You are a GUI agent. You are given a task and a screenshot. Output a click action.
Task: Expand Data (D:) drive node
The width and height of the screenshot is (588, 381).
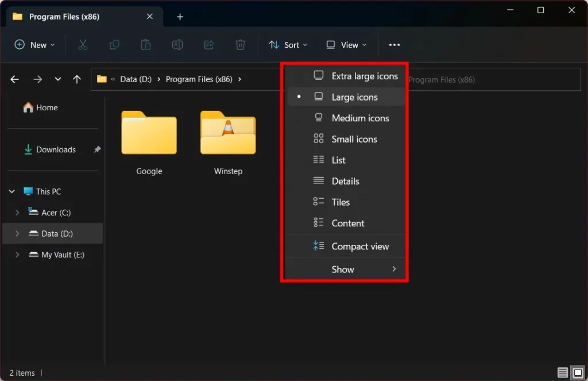click(x=17, y=233)
